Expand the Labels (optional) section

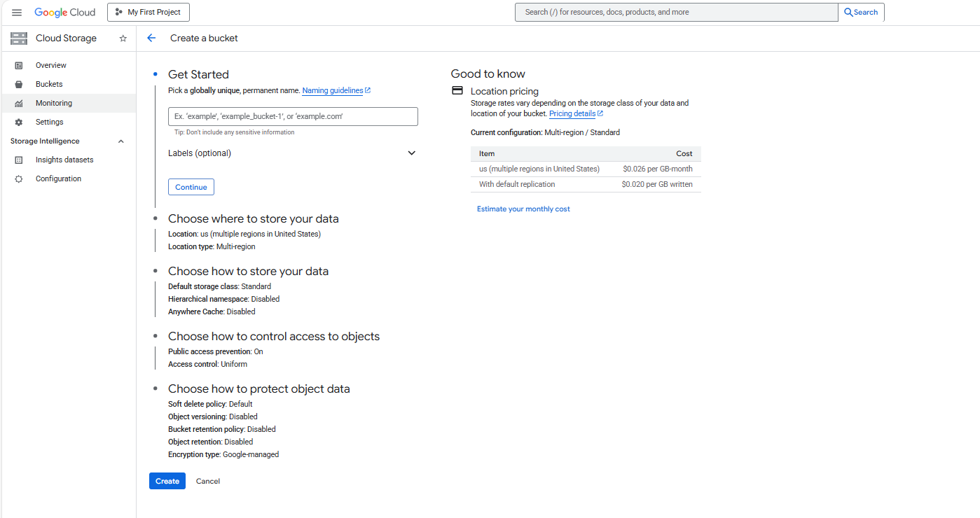(x=412, y=153)
